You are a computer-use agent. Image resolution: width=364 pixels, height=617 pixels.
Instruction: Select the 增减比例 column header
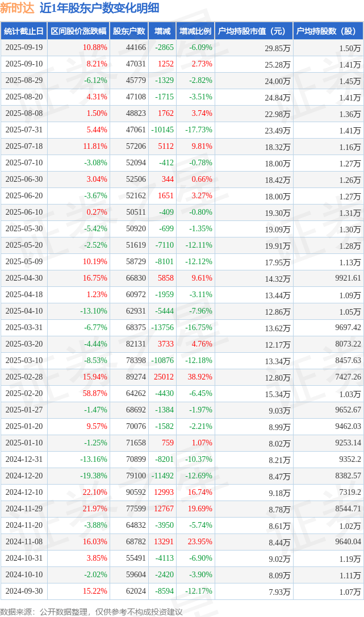coord(195,31)
